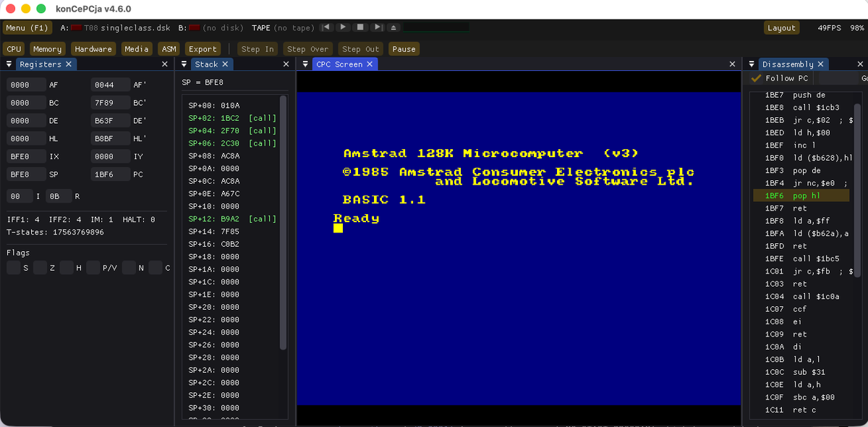The height and width of the screenshot is (427, 868).
Task: Click the tape progress bar
Action: pyautogui.click(x=436, y=28)
